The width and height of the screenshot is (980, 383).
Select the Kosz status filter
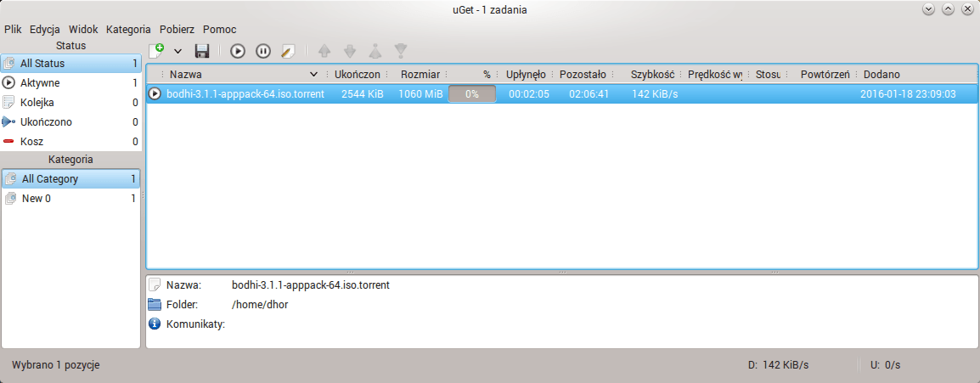(70, 141)
